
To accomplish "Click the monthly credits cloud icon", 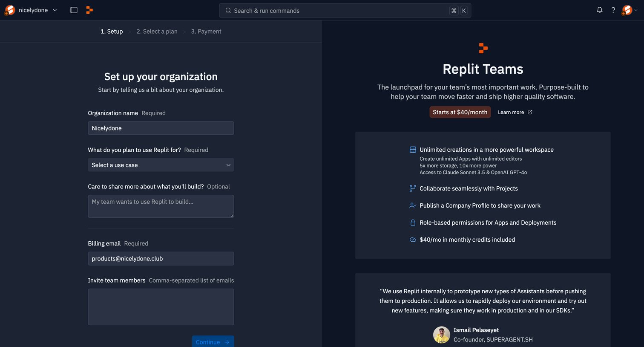I will [413, 240].
